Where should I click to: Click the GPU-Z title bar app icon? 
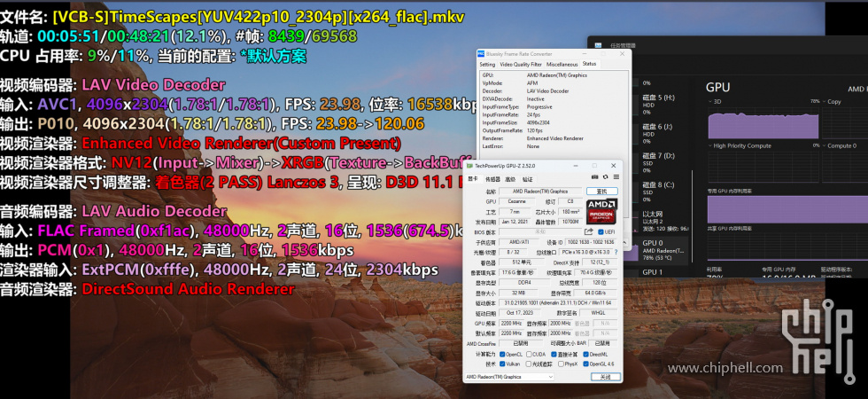[x=469, y=166]
